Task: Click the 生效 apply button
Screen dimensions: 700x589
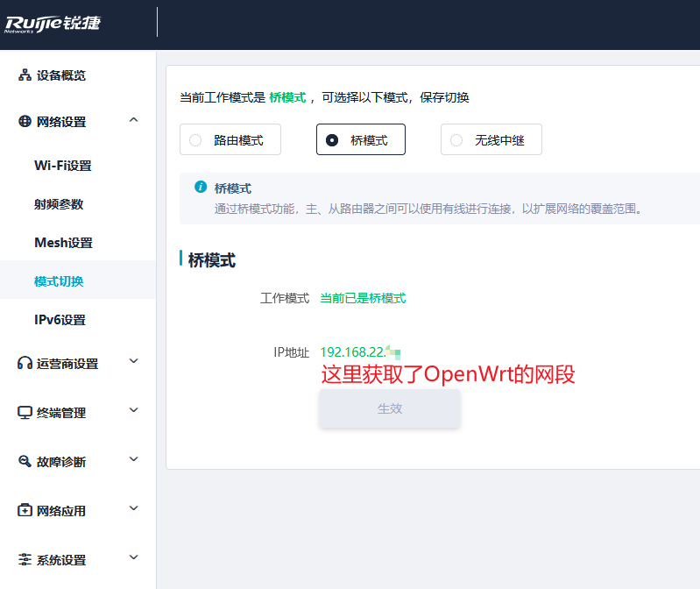Action: 390,408
